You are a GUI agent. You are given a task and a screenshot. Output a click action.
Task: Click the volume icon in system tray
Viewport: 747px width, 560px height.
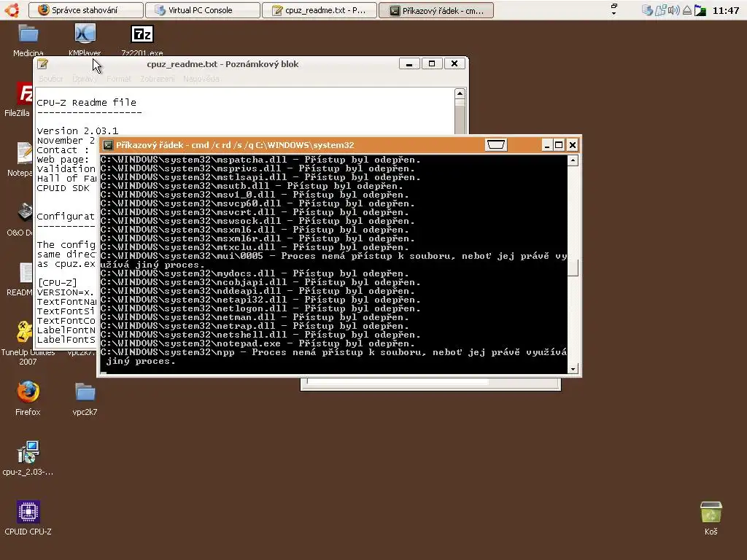[673, 10]
